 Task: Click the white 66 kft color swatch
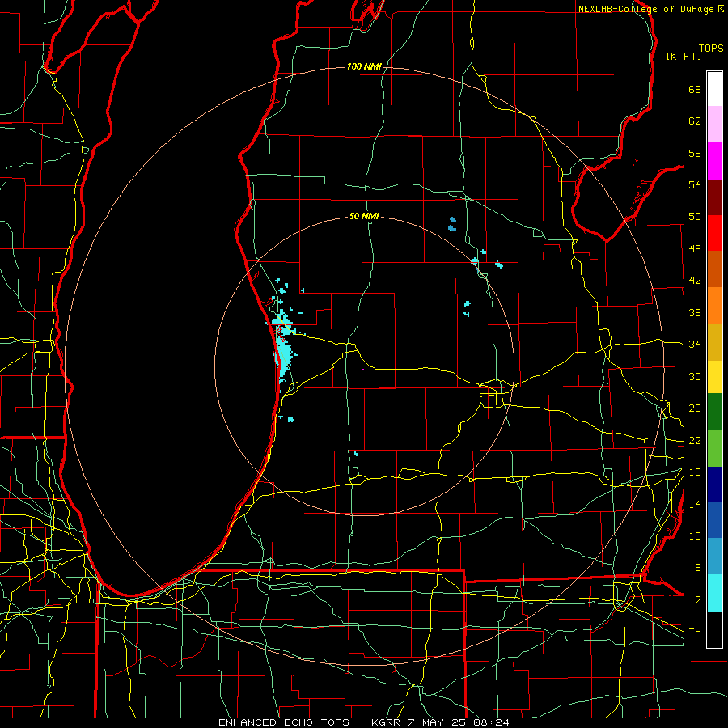(714, 89)
